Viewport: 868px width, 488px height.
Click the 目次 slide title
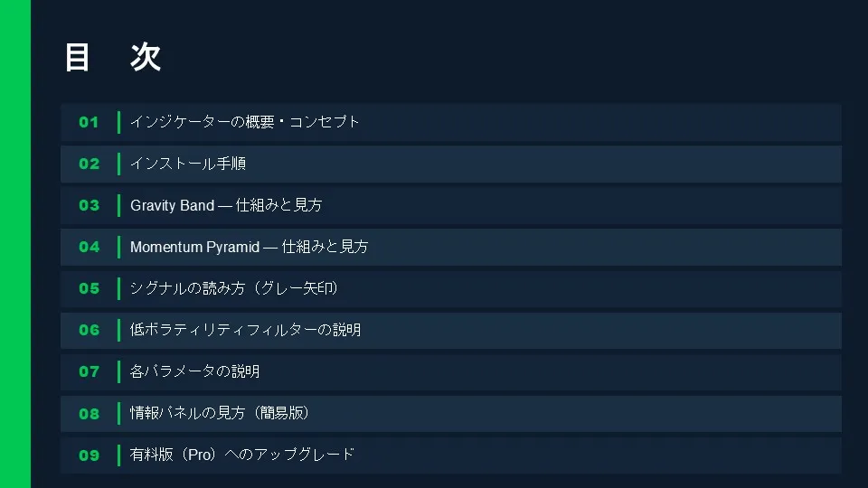click(x=112, y=58)
